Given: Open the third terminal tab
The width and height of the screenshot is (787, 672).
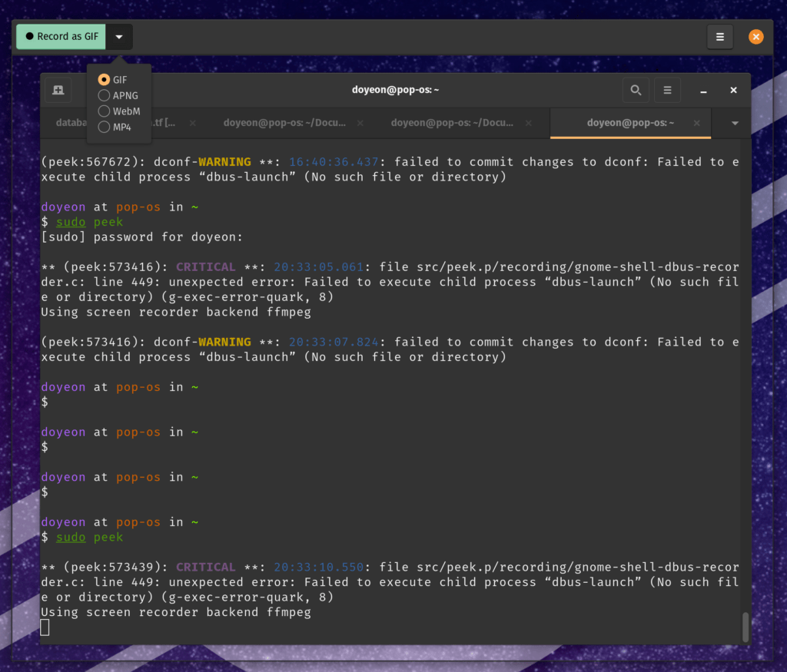Looking at the screenshot, I should [x=451, y=123].
